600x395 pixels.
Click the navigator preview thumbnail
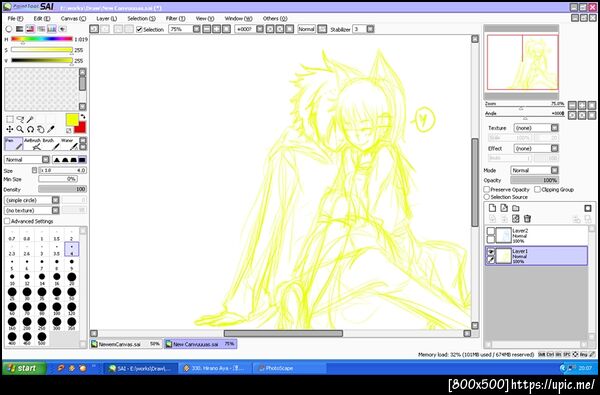(x=522, y=62)
